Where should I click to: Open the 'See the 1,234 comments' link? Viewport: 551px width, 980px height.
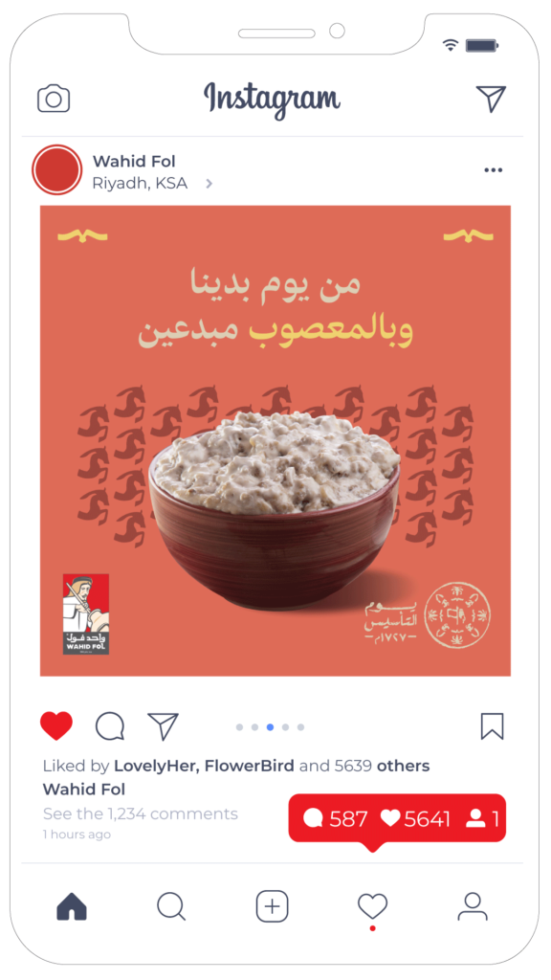click(141, 813)
